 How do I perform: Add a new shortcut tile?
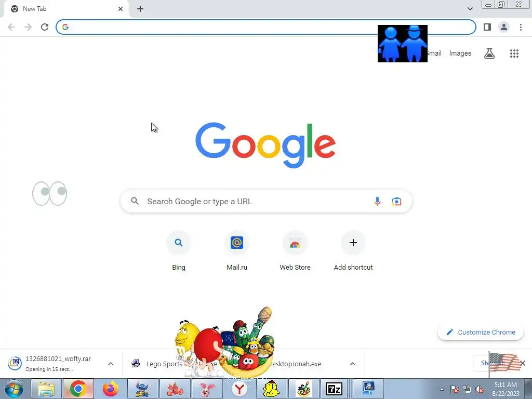coord(353,251)
